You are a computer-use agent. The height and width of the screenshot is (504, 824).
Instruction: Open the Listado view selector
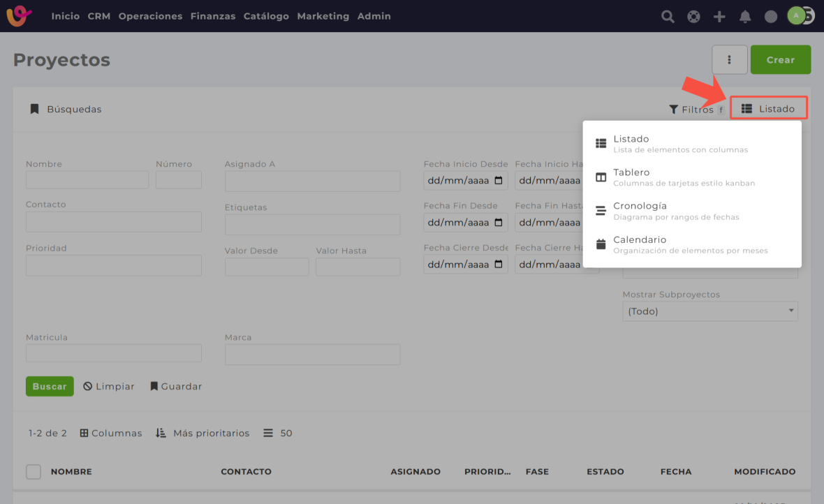tap(768, 109)
